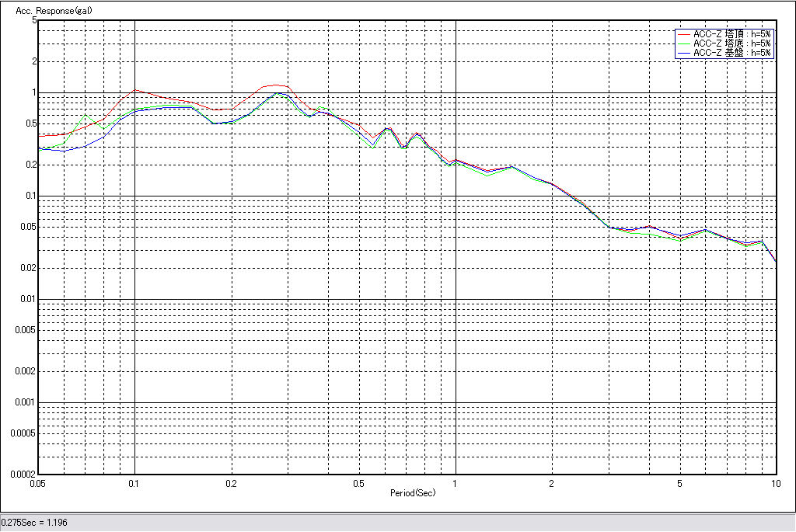
Task: Select the ACC-Z 塔頂 h=5% legend label
Action: tap(731, 34)
